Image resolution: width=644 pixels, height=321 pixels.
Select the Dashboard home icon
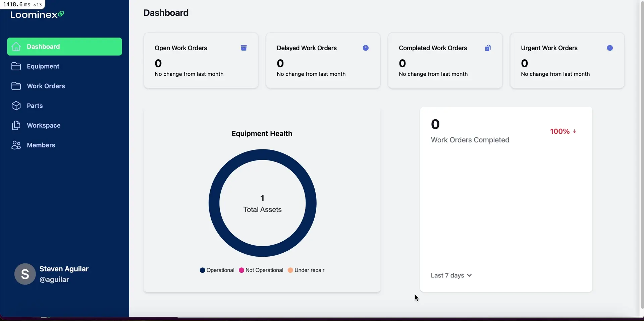[16, 46]
